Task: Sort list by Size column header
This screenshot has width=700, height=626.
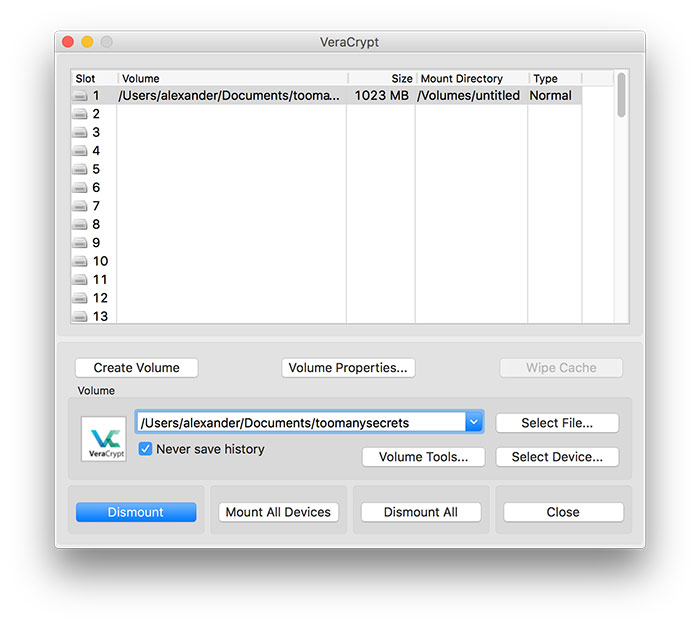Action: click(383, 79)
